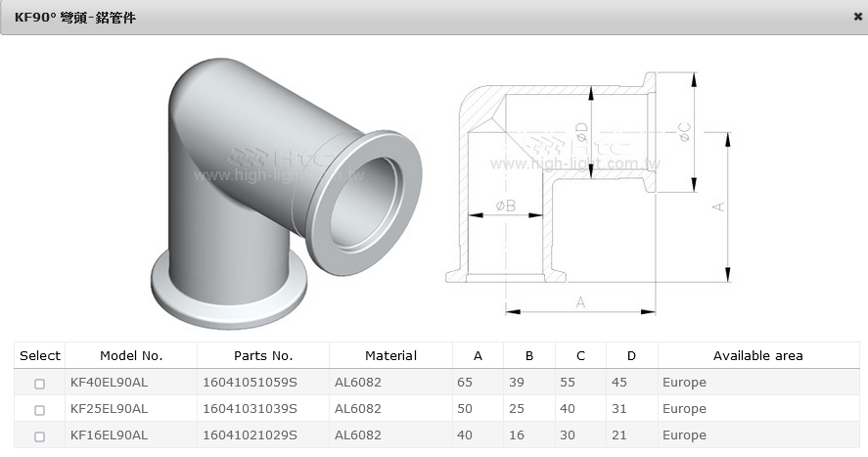Image resolution: width=868 pixels, height=457 pixels.
Task: Click part number 16041031039S
Action: click(x=249, y=409)
